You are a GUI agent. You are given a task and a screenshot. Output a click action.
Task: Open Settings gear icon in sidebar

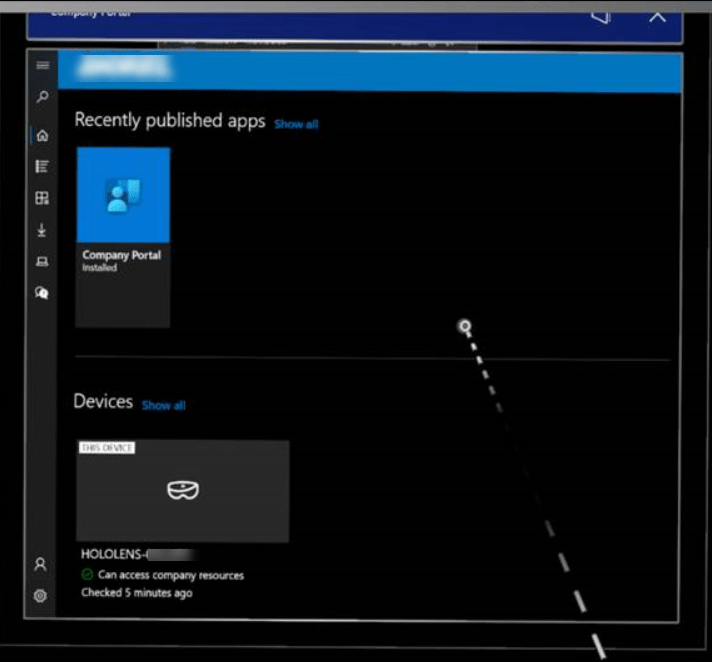click(x=40, y=595)
